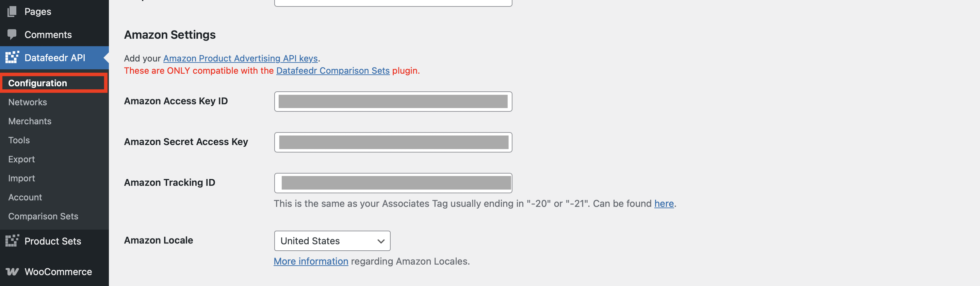Image resolution: width=980 pixels, height=286 pixels.
Task: Click the Product Sets icon
Action: pos(12,241)
